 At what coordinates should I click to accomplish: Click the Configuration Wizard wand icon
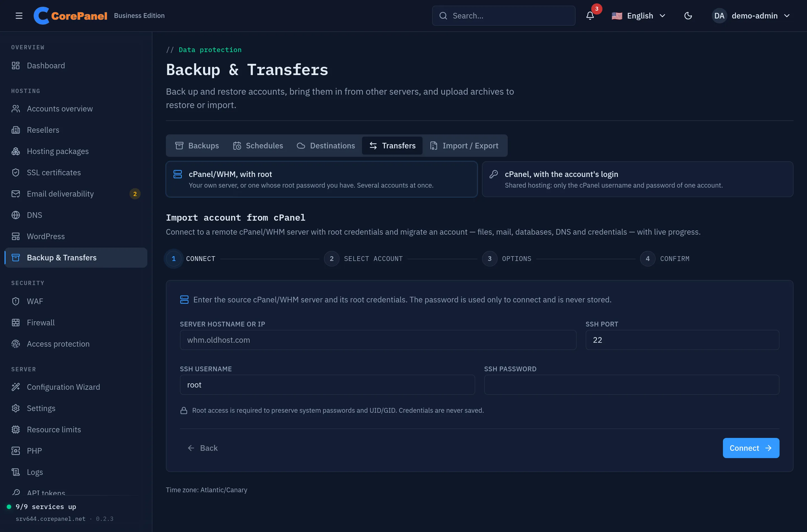16,387
